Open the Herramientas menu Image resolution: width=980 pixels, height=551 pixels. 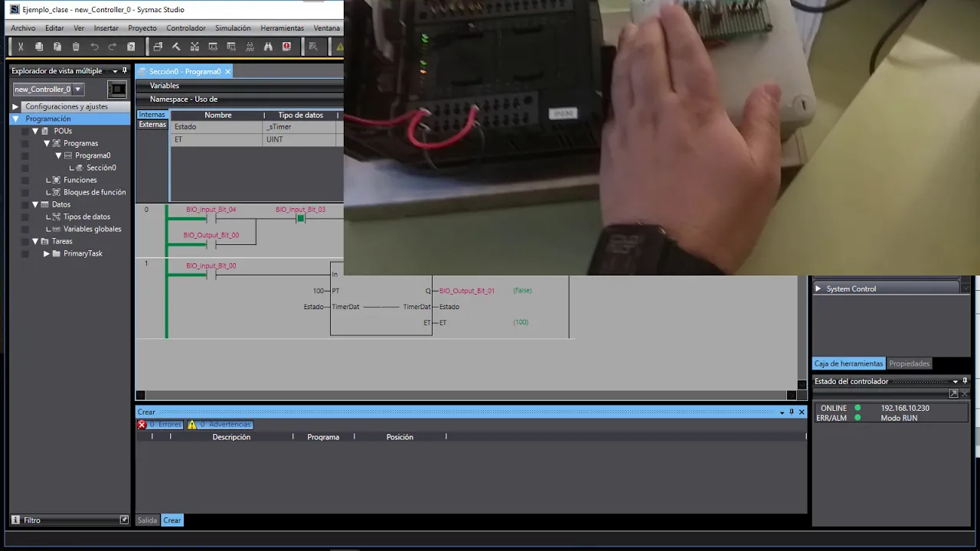[x=283, y=28]
